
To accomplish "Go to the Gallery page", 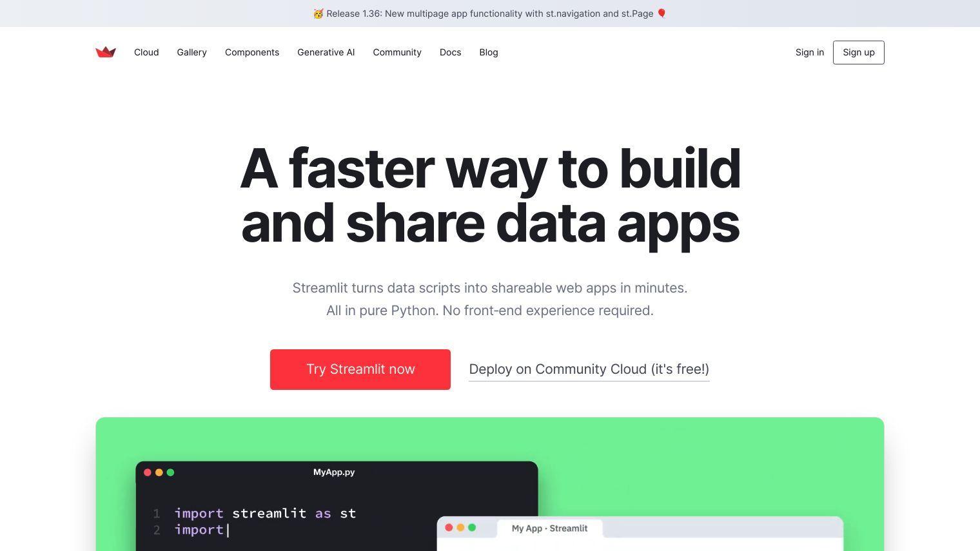I will click(x=192, y=52).
